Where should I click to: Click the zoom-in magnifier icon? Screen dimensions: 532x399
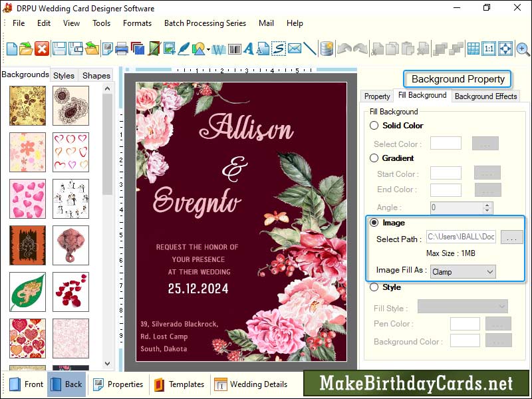(523, 49)
